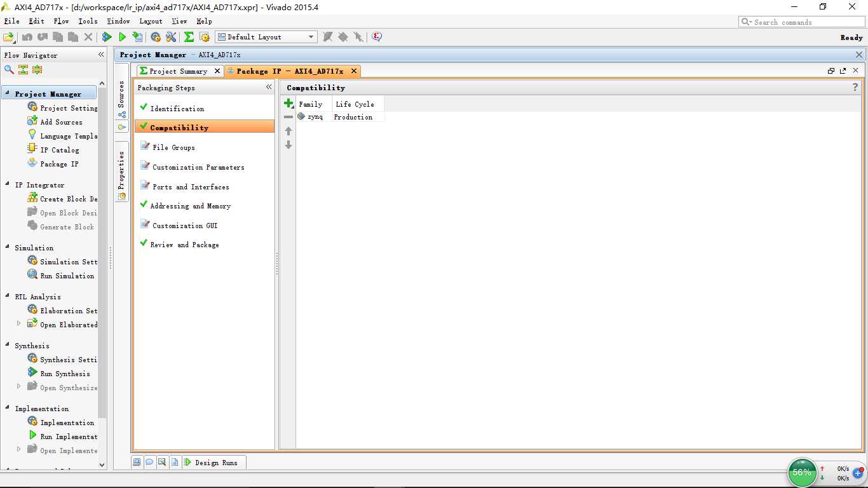Collapse the Project Manager section in Flow Navigator

coord(7,93)
